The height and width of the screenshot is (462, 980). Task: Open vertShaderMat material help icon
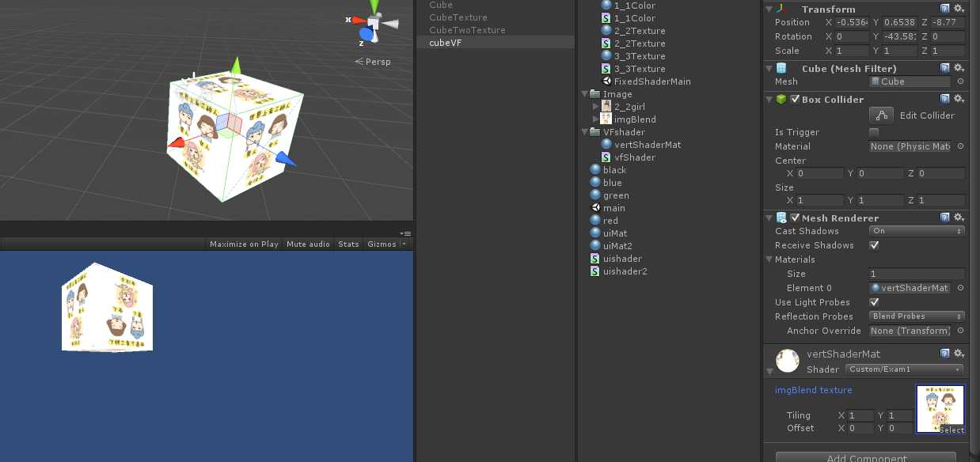pyautogui.click(x=945, y=354)
